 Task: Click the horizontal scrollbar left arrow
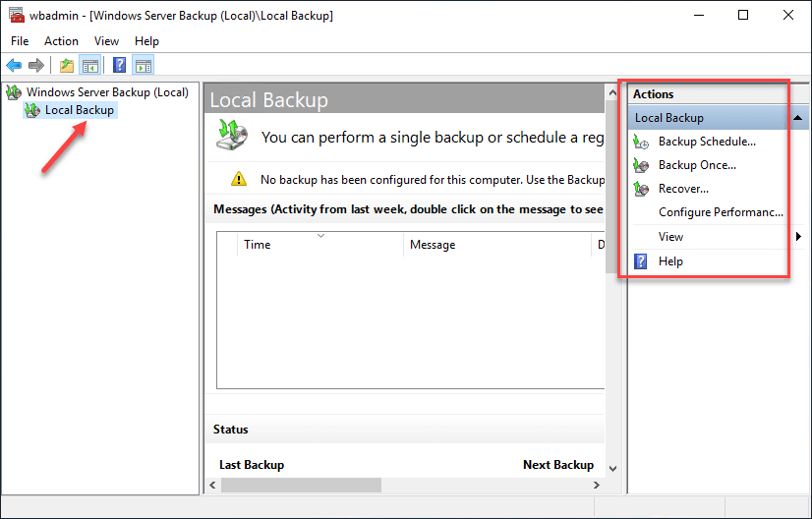tap(212, 485)
